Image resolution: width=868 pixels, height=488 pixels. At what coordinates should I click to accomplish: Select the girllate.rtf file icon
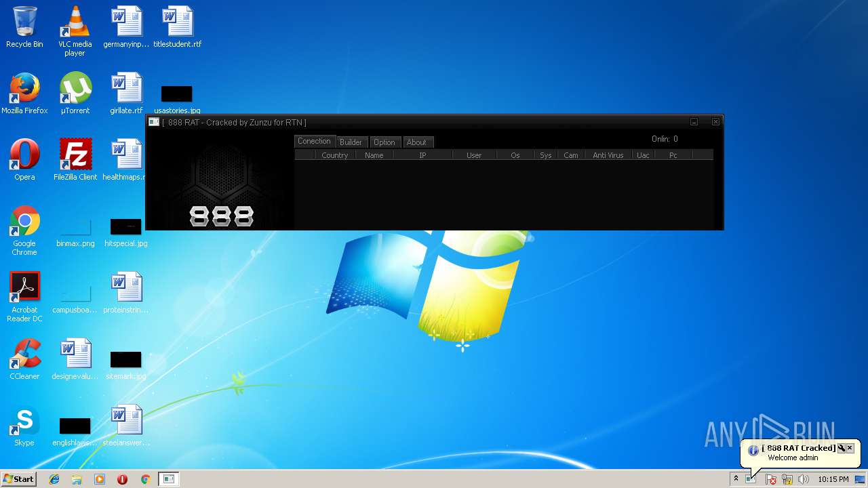(x=126, y=94)
